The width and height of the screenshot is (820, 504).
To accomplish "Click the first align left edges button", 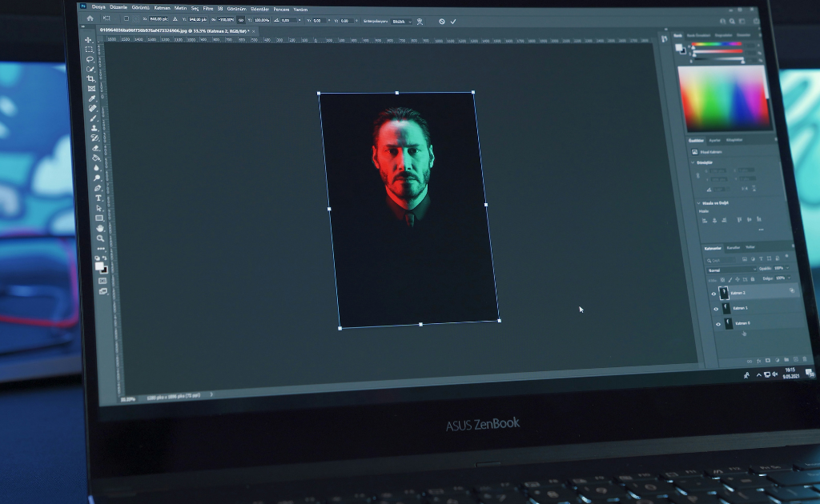I will click(705, 221).
